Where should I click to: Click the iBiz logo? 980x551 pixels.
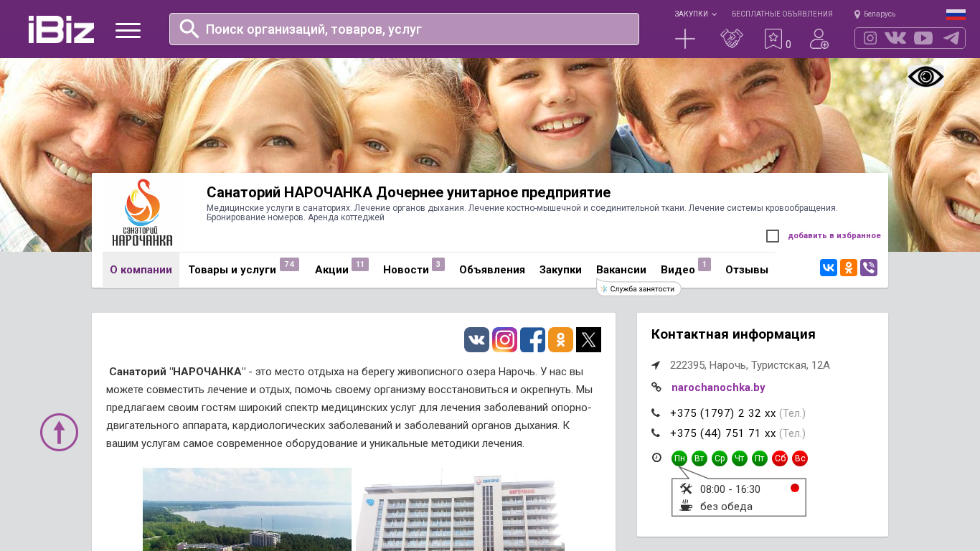[61, 29]
